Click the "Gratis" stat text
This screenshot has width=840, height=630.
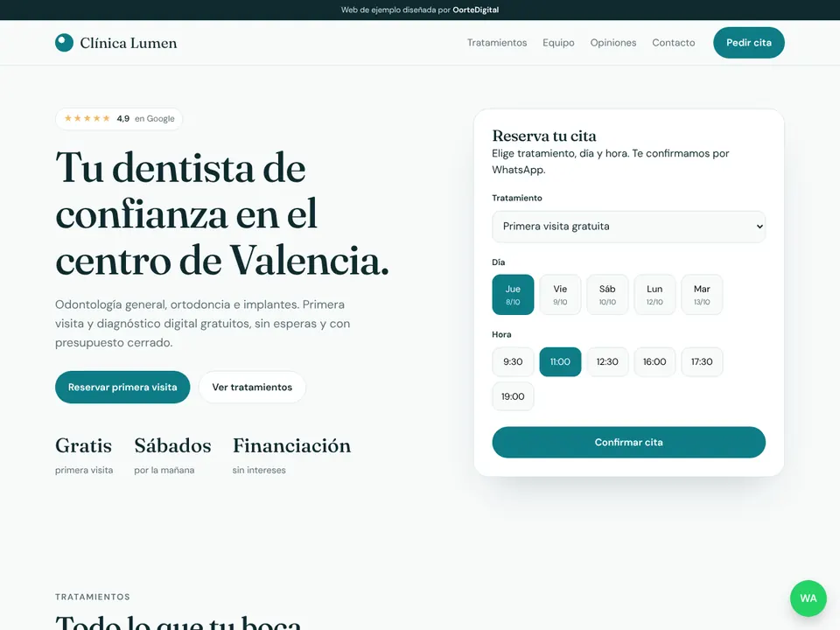tap(84, 445)
